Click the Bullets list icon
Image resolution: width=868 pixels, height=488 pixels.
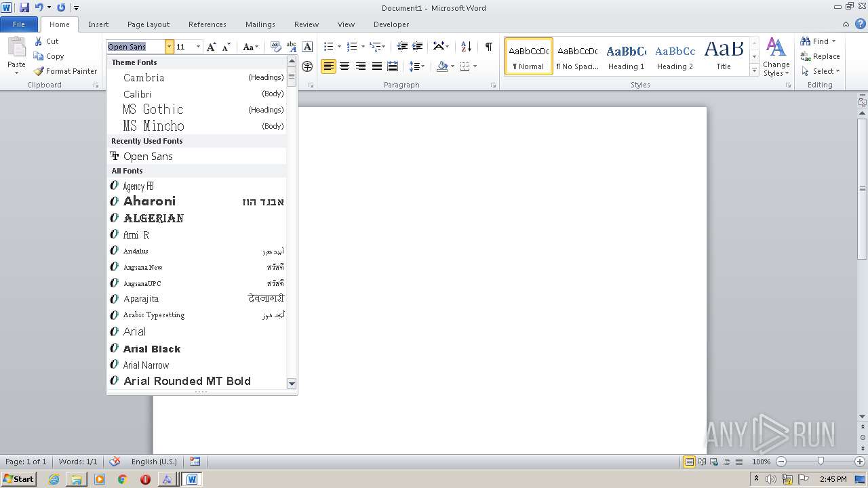tap(328, 47)
